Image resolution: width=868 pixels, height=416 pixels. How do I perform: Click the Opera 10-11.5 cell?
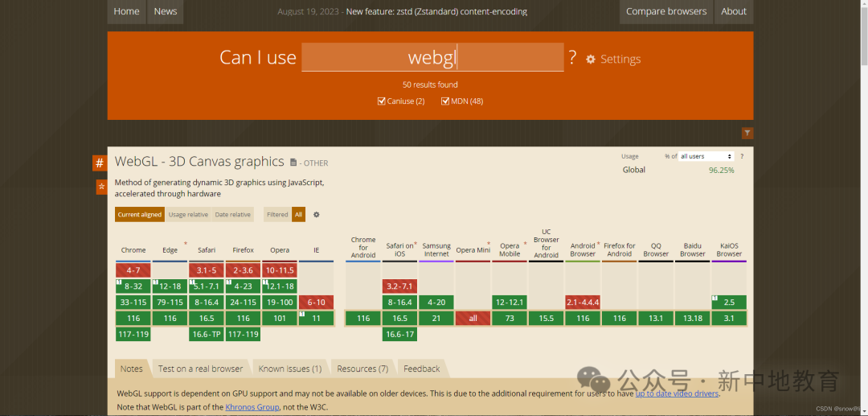point(280,270)
